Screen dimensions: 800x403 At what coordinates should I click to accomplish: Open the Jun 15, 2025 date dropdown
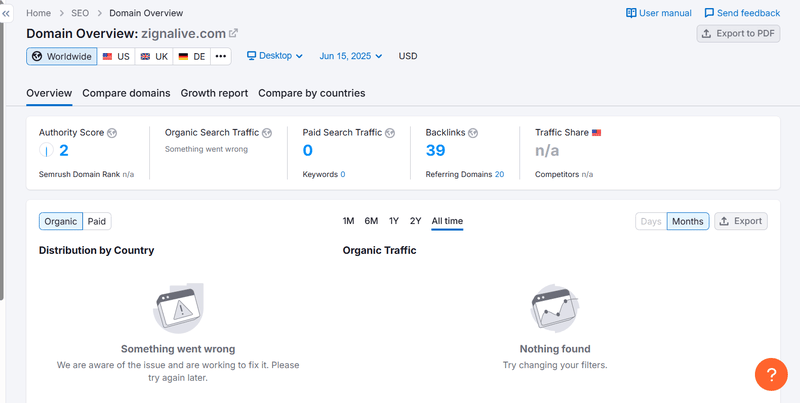click(351, 56)
